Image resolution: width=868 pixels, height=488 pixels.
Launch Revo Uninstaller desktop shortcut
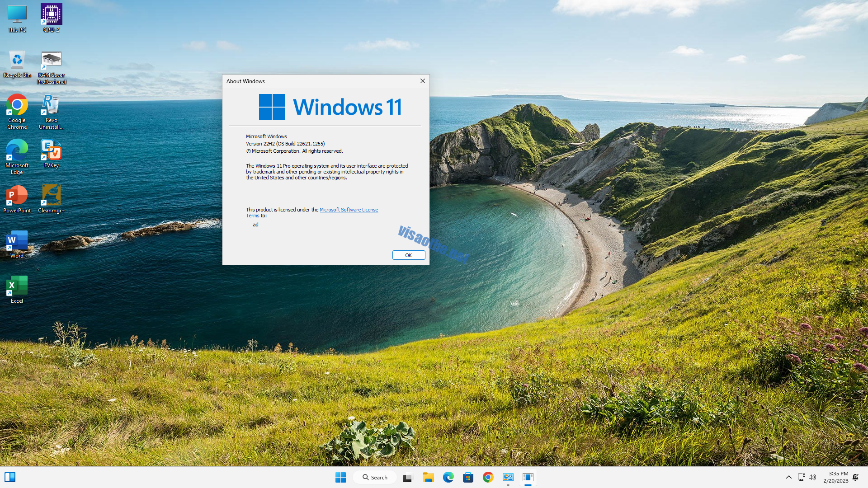pyautogui.click(x=52, y=112)
